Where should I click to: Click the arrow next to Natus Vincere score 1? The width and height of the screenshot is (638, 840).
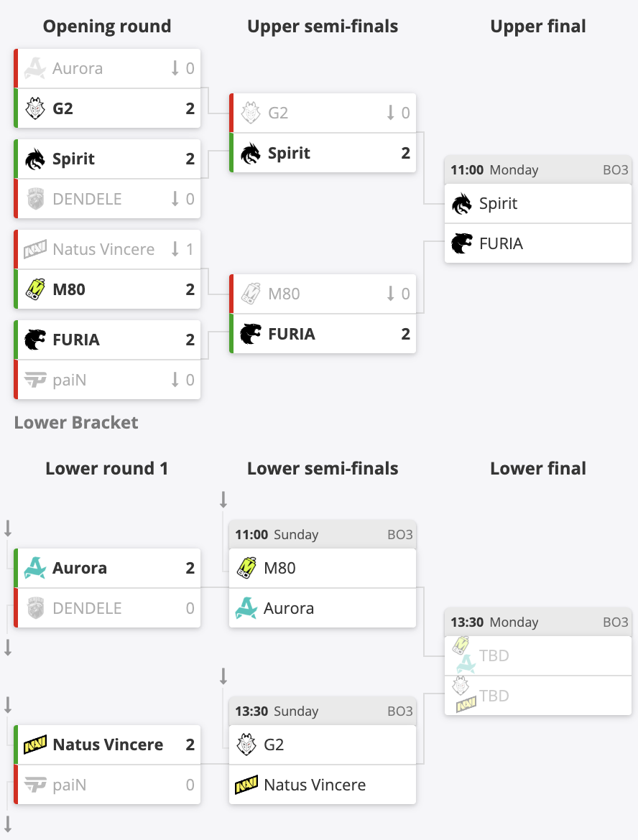tap(175, 249)
